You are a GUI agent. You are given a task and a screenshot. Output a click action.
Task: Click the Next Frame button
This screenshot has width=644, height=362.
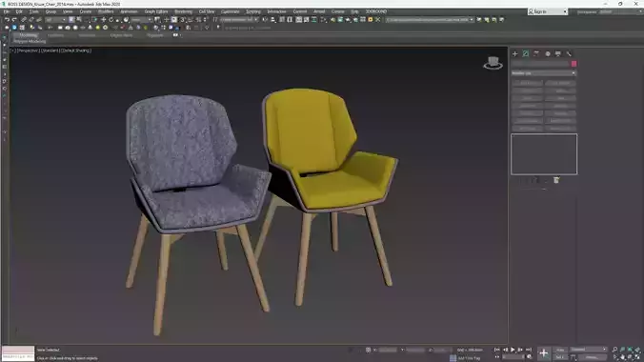click(x=520, y=350)
